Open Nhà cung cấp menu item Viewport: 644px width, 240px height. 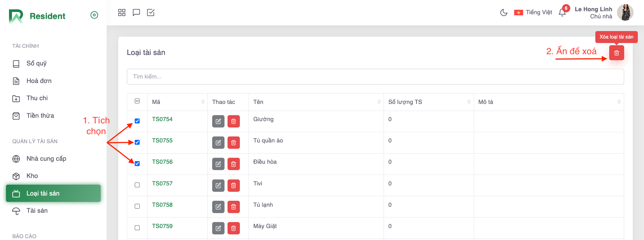(x=46, y=159)
